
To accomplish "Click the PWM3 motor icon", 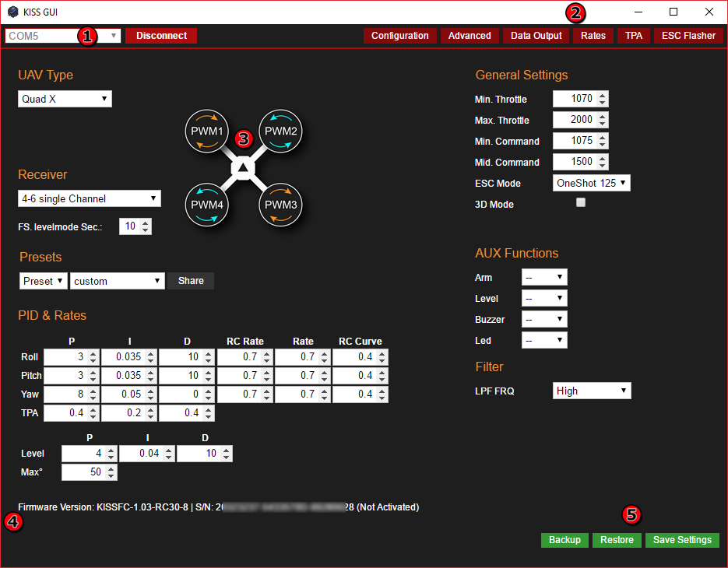I will (x=280, y=205).
